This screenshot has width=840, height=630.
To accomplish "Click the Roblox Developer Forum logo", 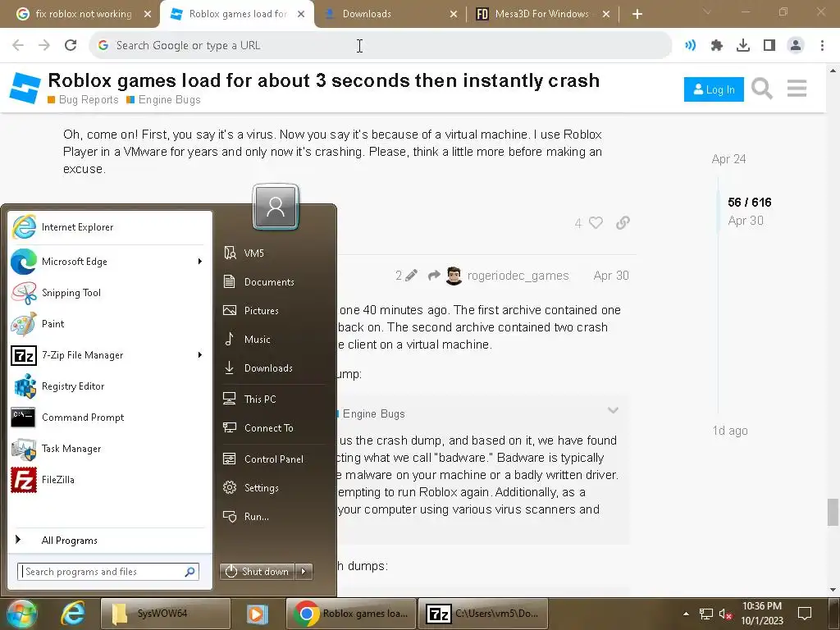I will [x=25, y=89].
